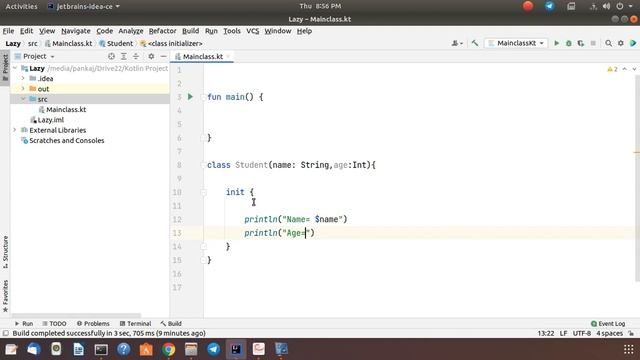Go to previous highlighted error arrow
The width and height of the screenshot is (640, 360).
[624, 69]
